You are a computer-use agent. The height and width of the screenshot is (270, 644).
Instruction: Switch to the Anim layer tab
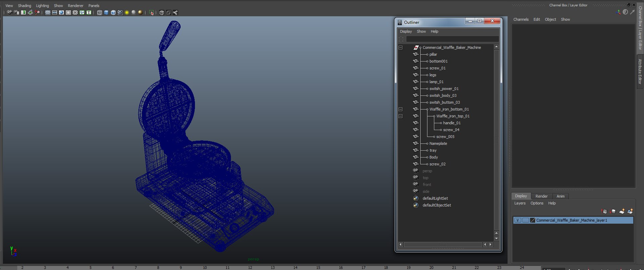point(560,196)
